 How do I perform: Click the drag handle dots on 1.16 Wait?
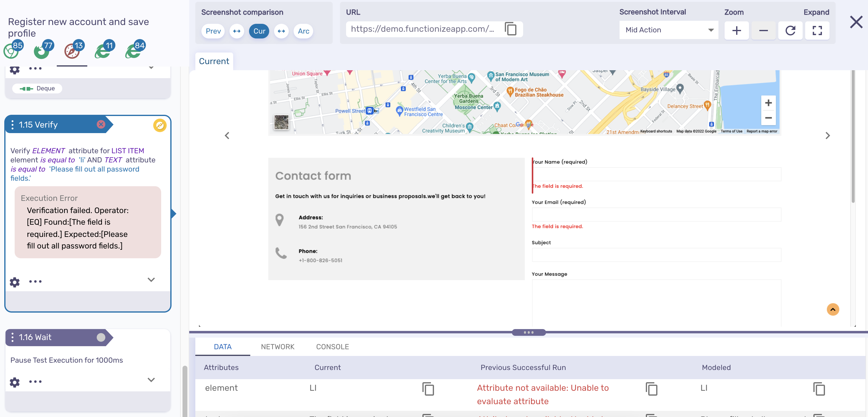pyautogui.click(x=13, y=337)
